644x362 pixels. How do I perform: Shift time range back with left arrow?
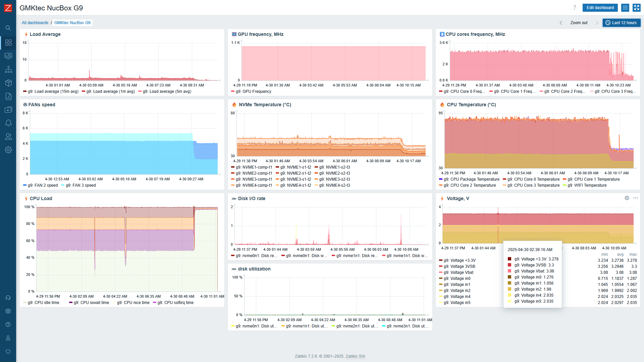(561, 23)
